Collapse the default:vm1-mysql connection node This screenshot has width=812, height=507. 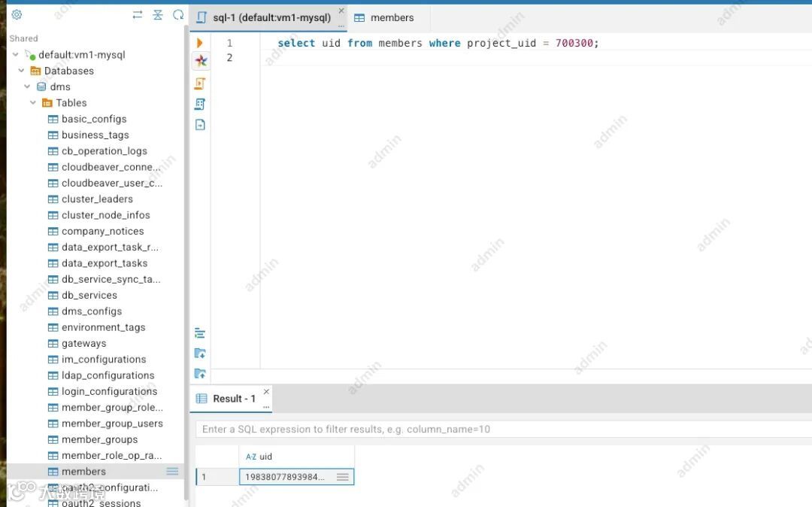(16, 54)
